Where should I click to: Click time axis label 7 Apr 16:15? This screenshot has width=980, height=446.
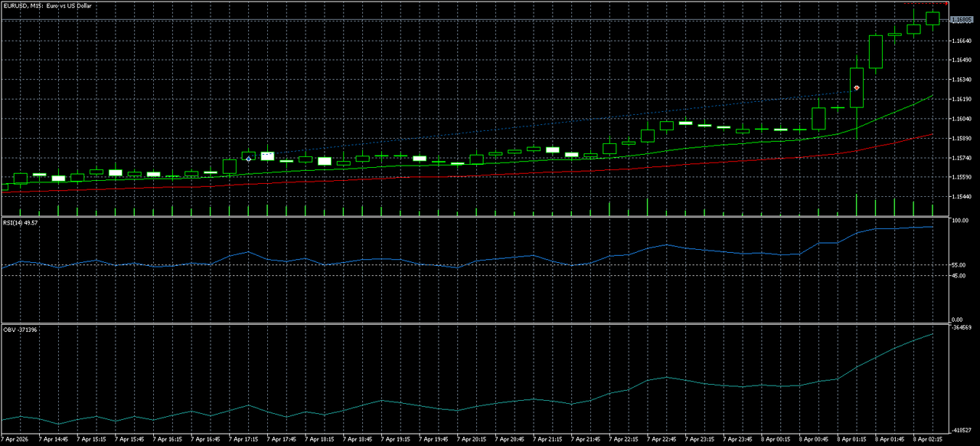coord(168,440)
